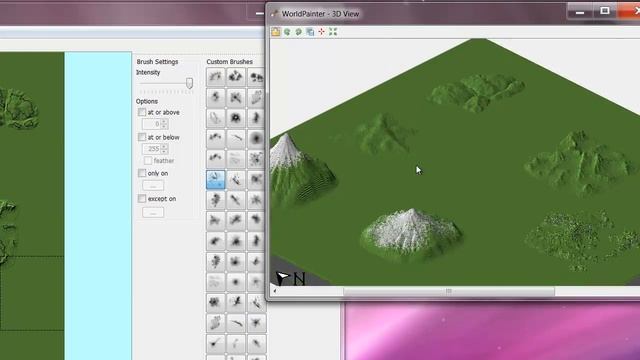Select custom brush in row two, column two
Viewport: 640px width, 360px height.
pyautogui.click(x=236, y=98)
